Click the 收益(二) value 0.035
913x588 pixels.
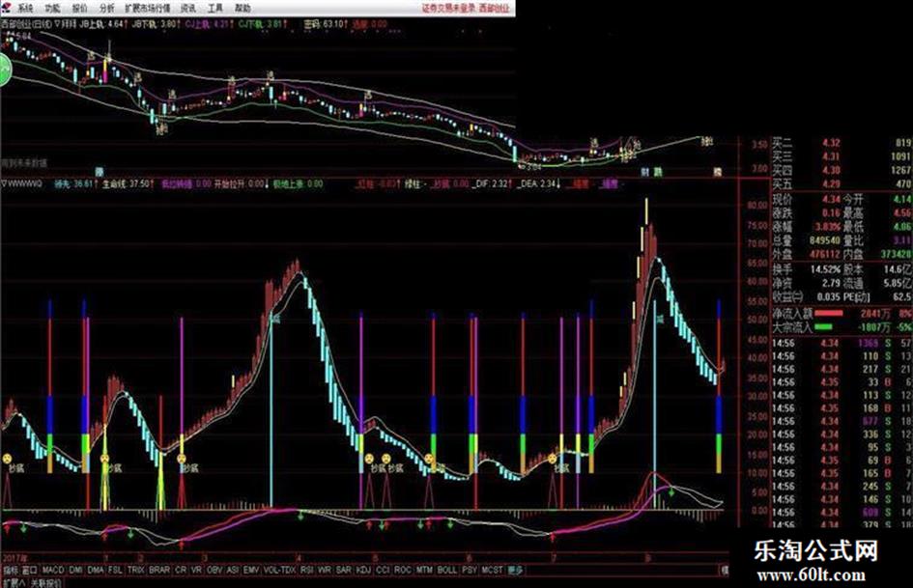[x=828, y=297]
